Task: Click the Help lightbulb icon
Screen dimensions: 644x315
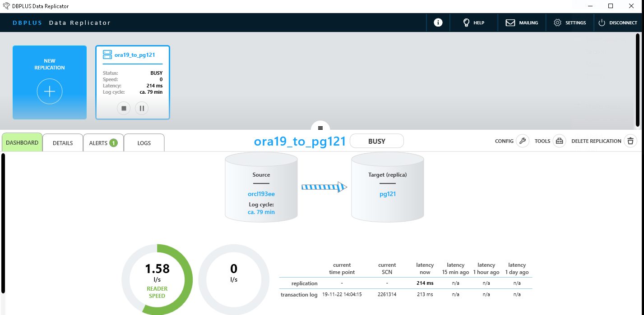Action: [467, 23]
